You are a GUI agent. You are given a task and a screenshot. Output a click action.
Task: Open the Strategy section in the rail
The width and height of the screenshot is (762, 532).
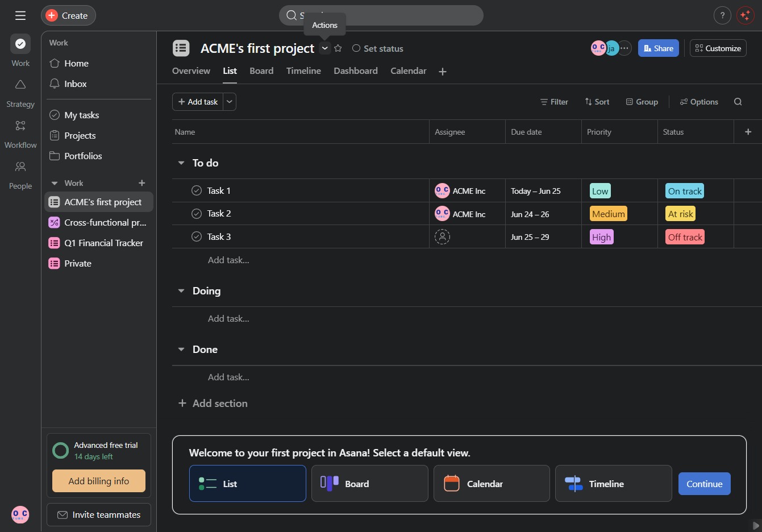[20, 93]
